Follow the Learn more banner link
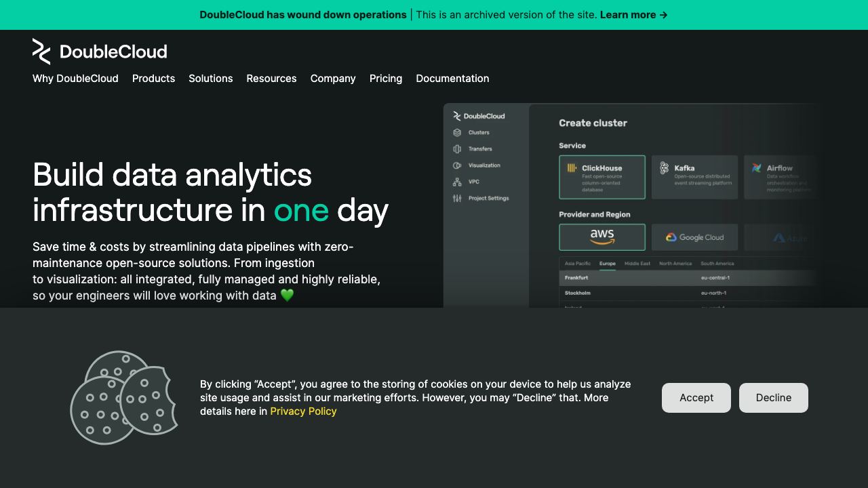The height and width of the screenshot is (488, 868). click(x=634, y=15)
